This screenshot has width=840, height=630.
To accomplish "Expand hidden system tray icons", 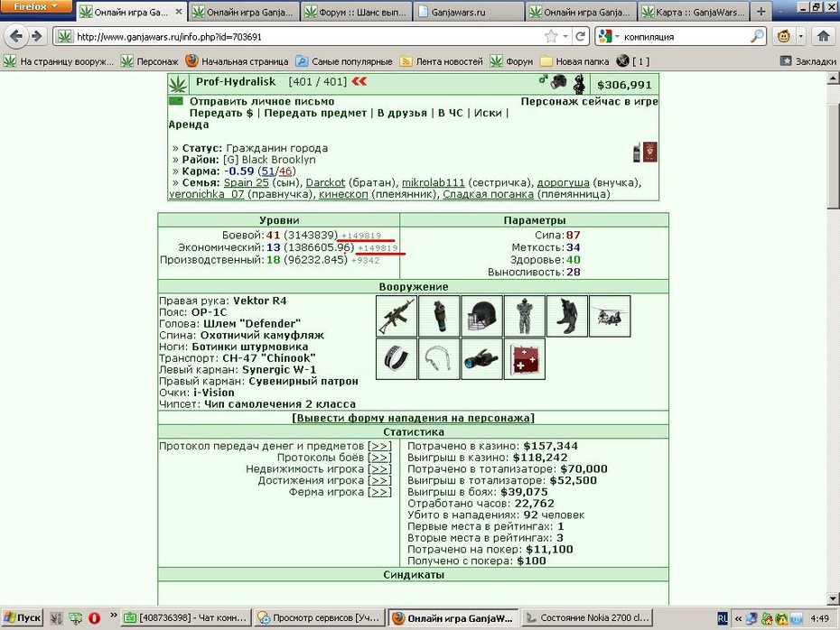I will coord(738,619).
